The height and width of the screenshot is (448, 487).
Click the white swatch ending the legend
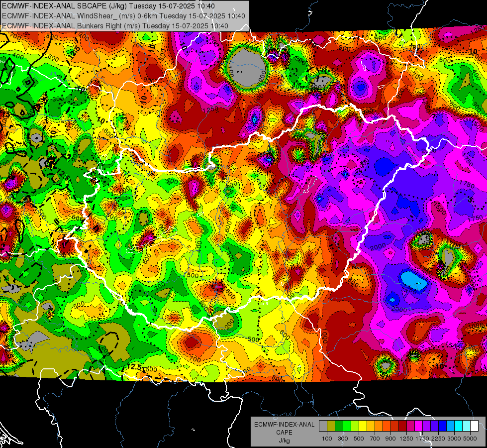[x=474, y=426]
